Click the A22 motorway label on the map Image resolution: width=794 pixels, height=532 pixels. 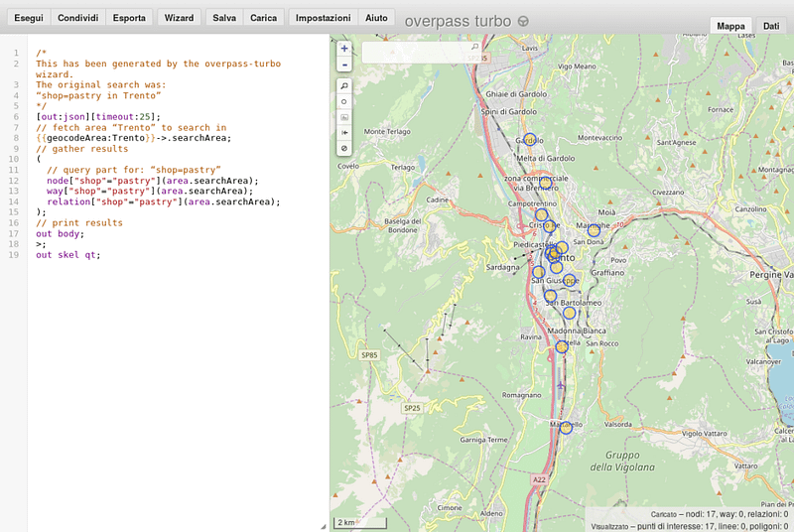[539, 479]
